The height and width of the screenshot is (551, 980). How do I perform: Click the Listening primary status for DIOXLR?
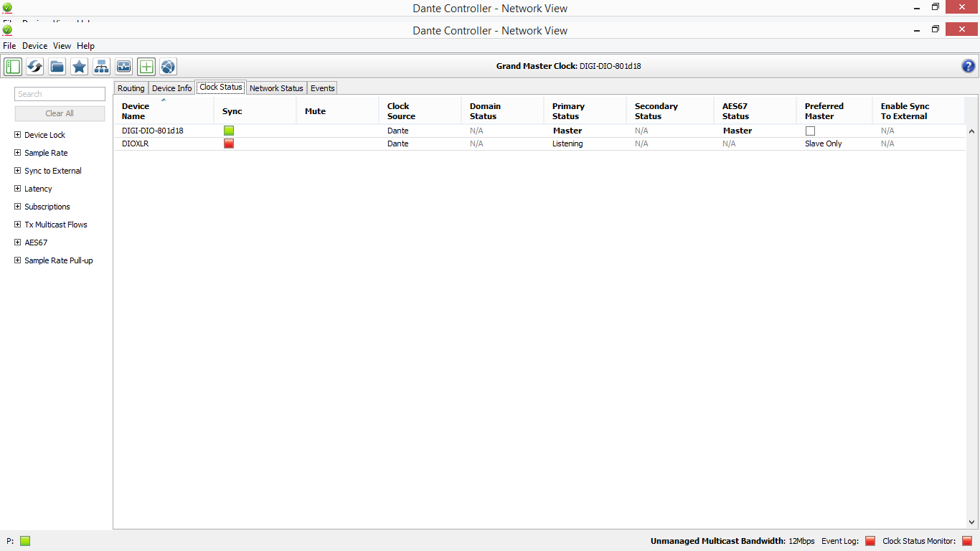(567, 143)
